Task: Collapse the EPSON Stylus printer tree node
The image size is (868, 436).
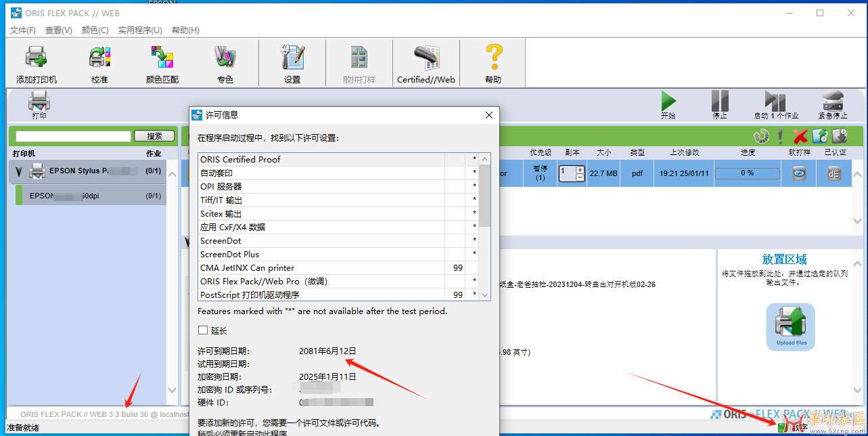Action: (18, 172)
